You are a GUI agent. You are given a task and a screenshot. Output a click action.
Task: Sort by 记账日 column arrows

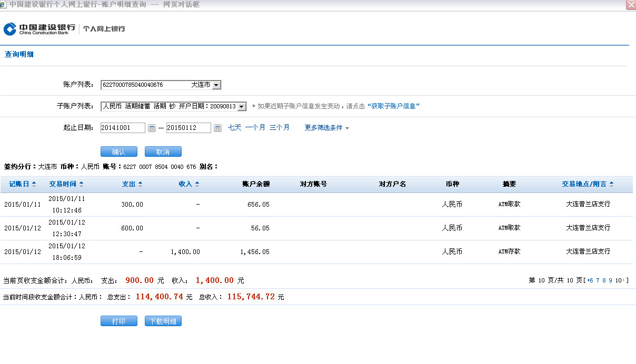click(34, 184)
